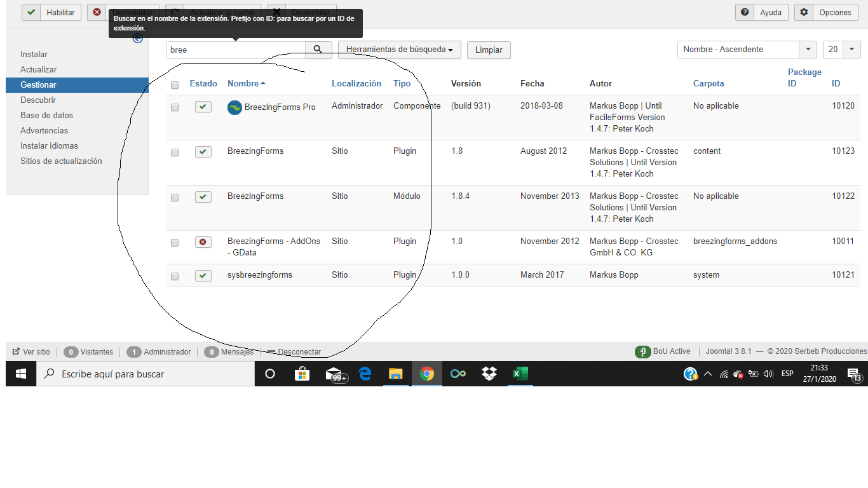868x488 pixels.
Task: Open Ayuda help button
Action: (762, 12)
